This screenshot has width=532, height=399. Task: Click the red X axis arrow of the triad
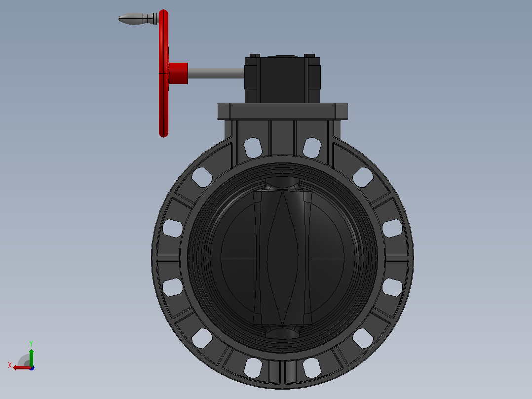pyautogui.click(x=21, y=367)
